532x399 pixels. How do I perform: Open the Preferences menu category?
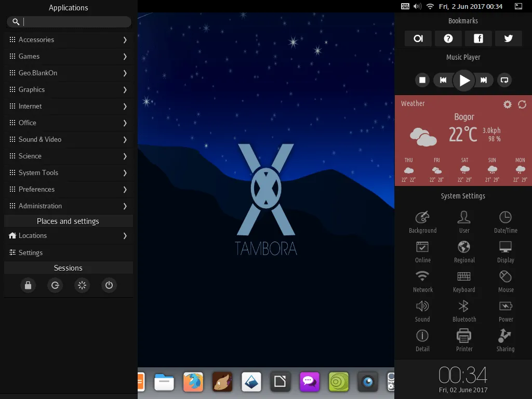point(68,189)
